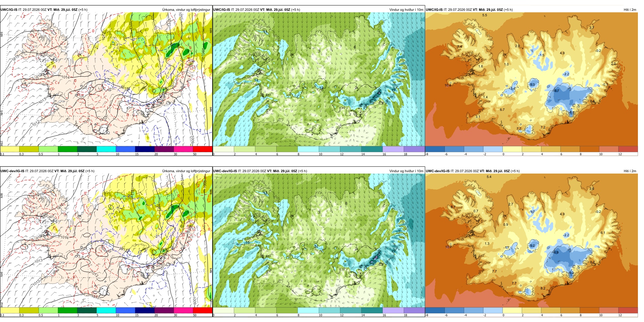Click the 3.7 northeast value on the top temperature map
This screenshot has height=322, width=644.
tap(591, 28)
